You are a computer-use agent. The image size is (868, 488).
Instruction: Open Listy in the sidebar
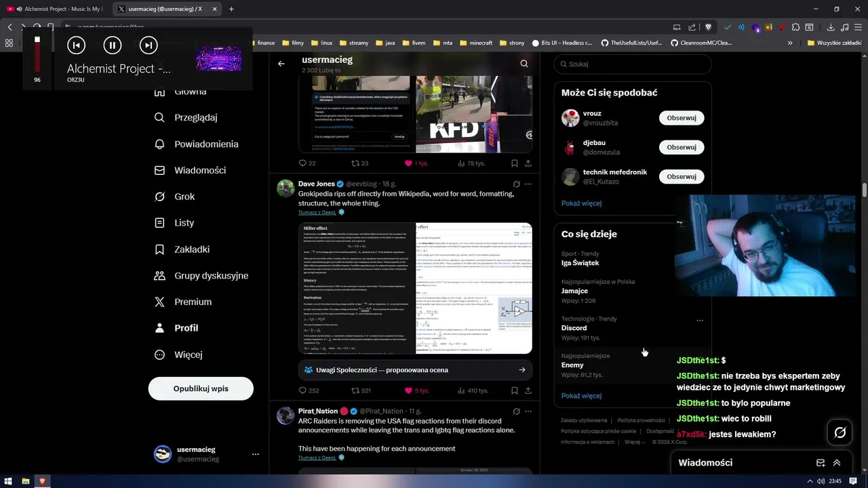174,223
